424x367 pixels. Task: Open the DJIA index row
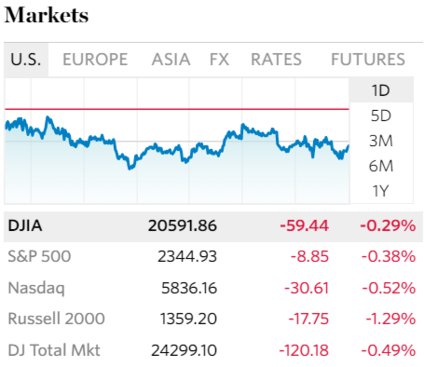213,226
